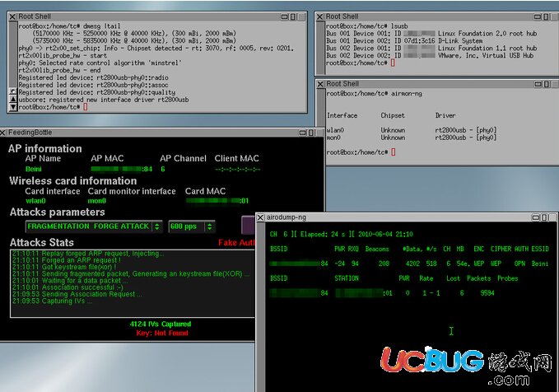Screen dimensions: 559x392
Task: Open the 600 pps rate dropdown
Action: [192, 226]
